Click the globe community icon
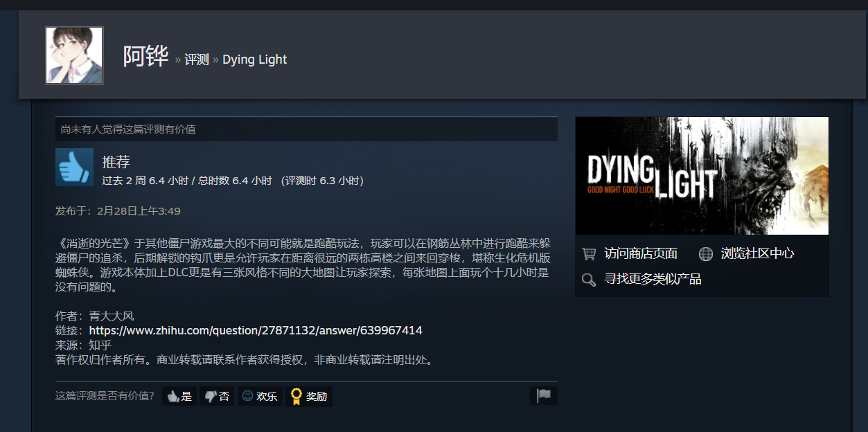This screenshot has width=868, height=432. coord(706,253)
